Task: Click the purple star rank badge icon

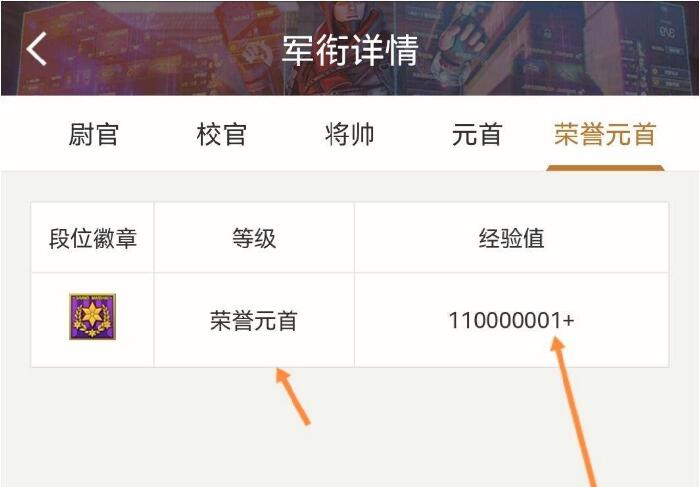Action: (92, 316)
